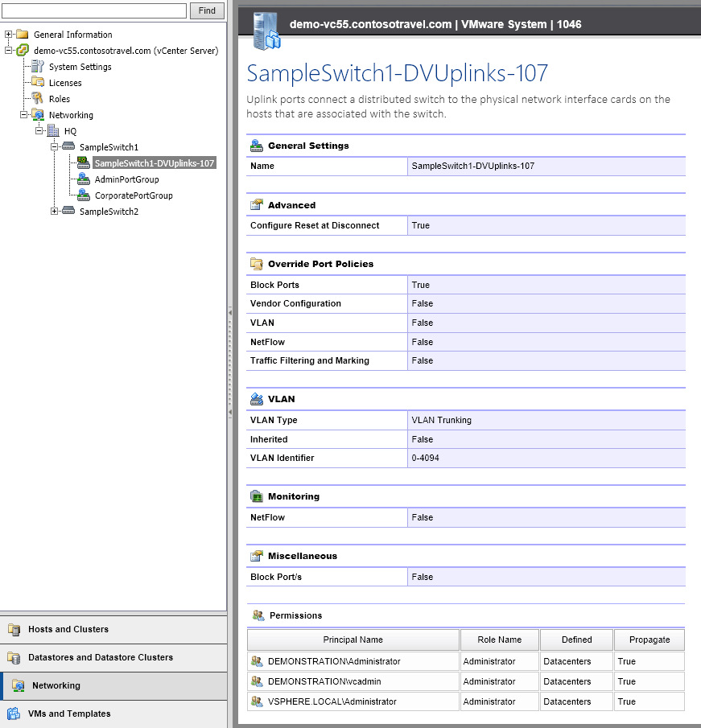Click the server icon in header

pos(266,31)
